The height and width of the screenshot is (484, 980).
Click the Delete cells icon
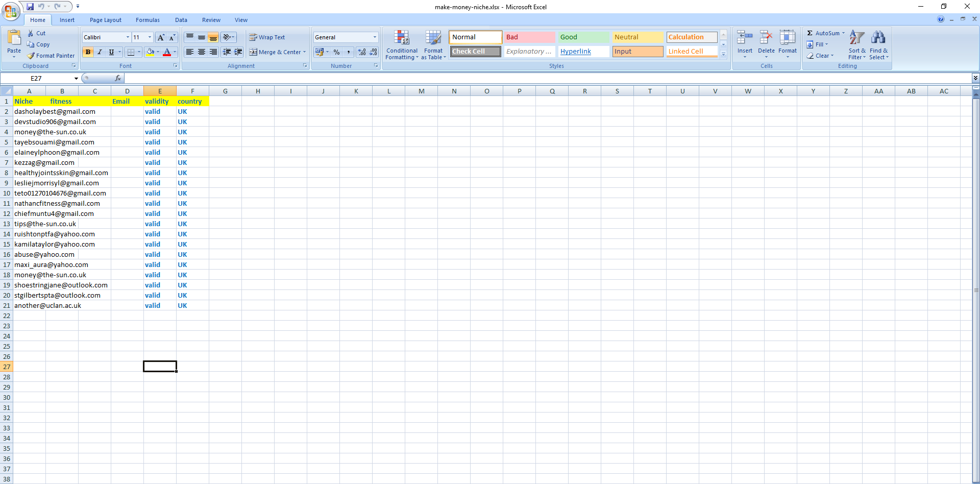pyautogui.click(x=766, y=41)
